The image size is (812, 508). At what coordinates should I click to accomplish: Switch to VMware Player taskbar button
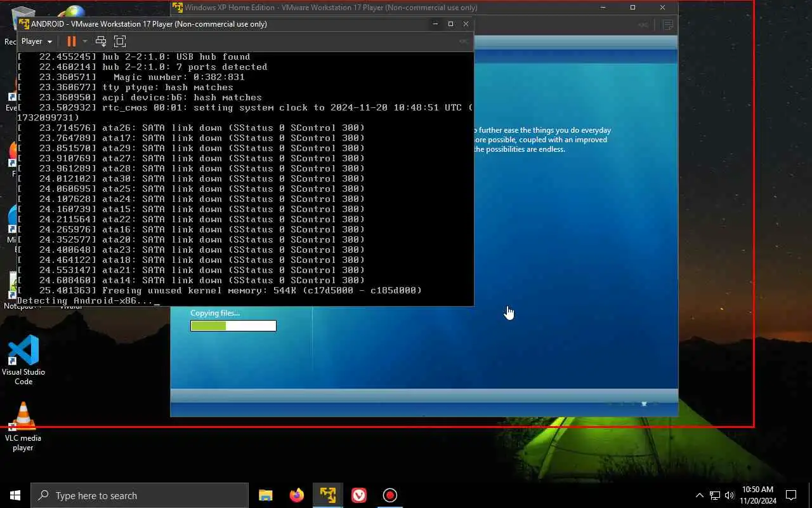(x=327, y=495)
